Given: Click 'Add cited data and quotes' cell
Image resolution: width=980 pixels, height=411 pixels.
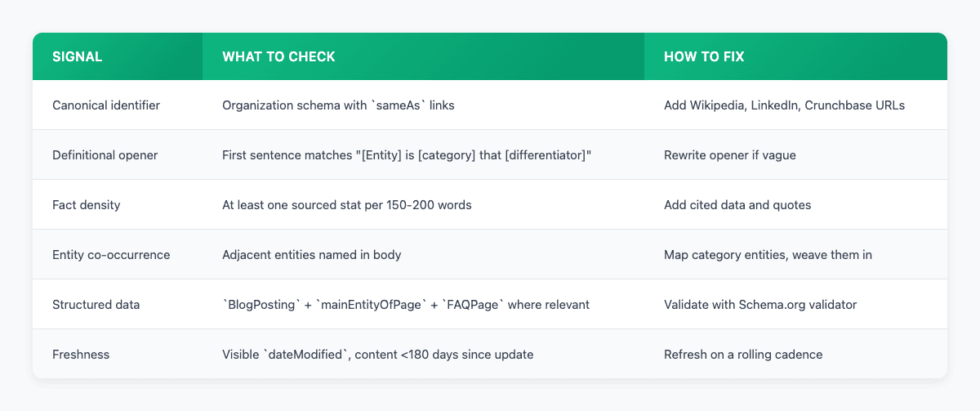Looking at the screenshot, I should tap(795, 204).
